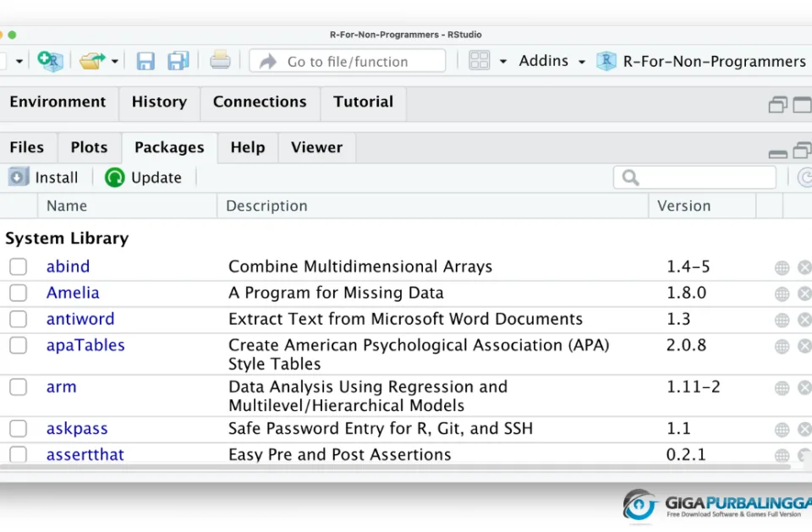The width and height of the screenshot is (812, 532).
Task: Click the new project R icon
Action: (50, 61)
